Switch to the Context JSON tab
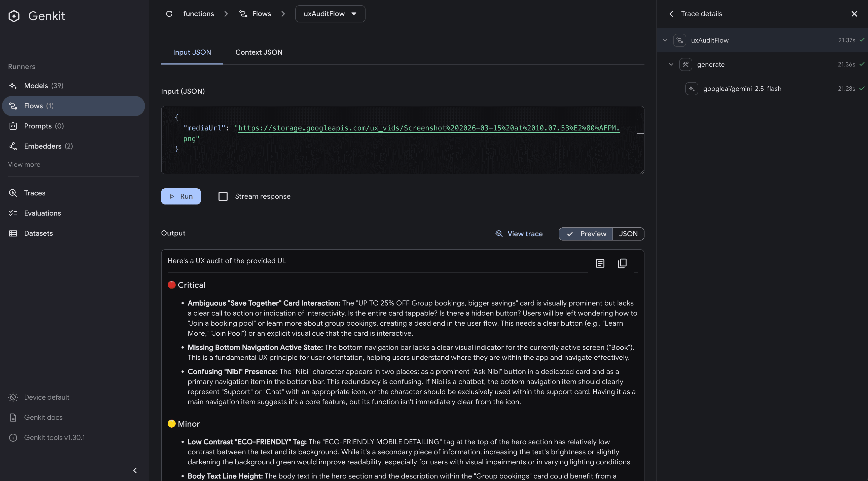The image size is (868, 481). [259, 52]
